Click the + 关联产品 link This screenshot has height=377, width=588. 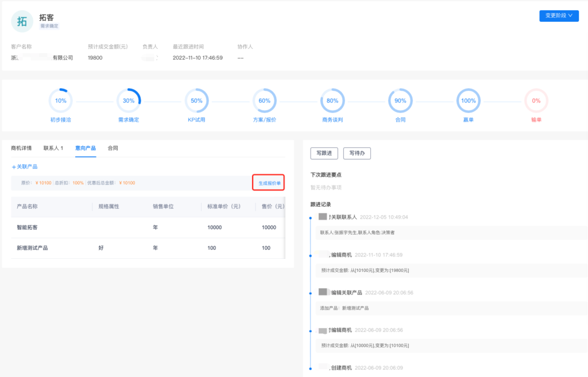click(25, 166)
